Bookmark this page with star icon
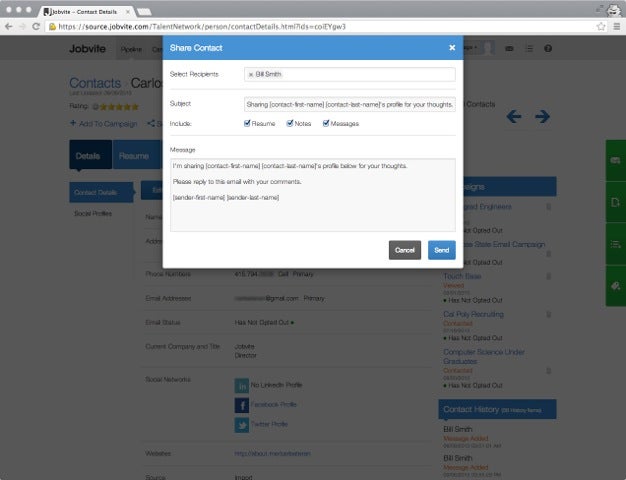626x480 pixels. pyautogui.click(x=601, y=26)
